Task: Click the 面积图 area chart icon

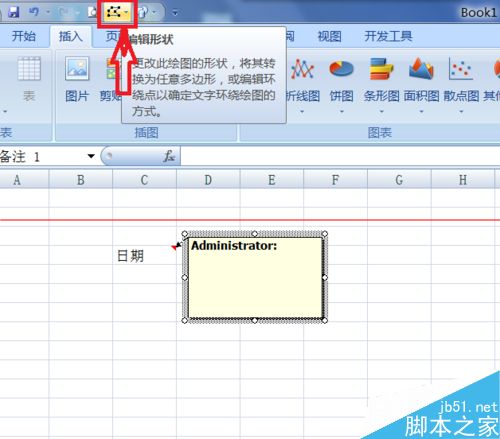Action: [x=421, y=68]
